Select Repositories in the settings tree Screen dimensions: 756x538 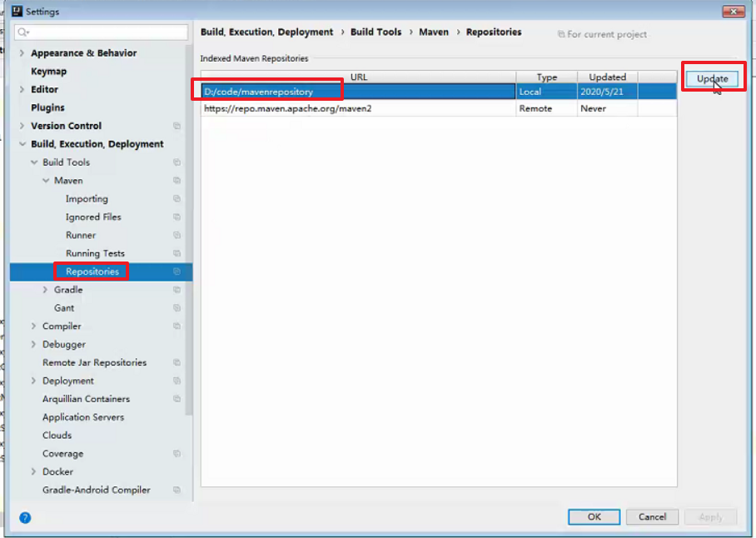(x=92, y=271)
